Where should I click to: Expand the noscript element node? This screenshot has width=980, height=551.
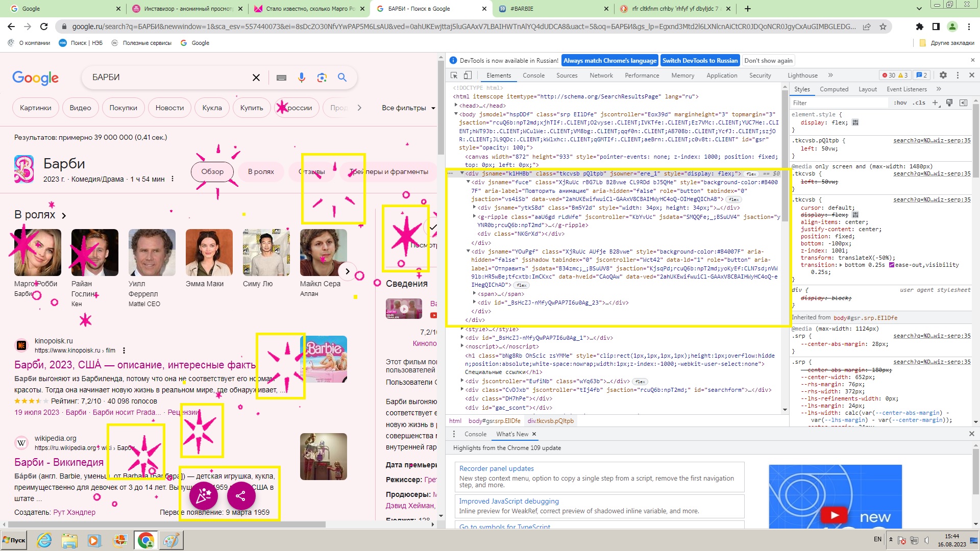click(462, 346)
